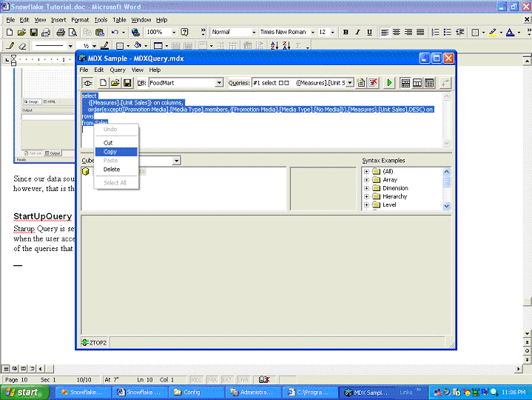Open the Word Zoom 100% dropdown
532x400 pixels.
coord(174,33)
